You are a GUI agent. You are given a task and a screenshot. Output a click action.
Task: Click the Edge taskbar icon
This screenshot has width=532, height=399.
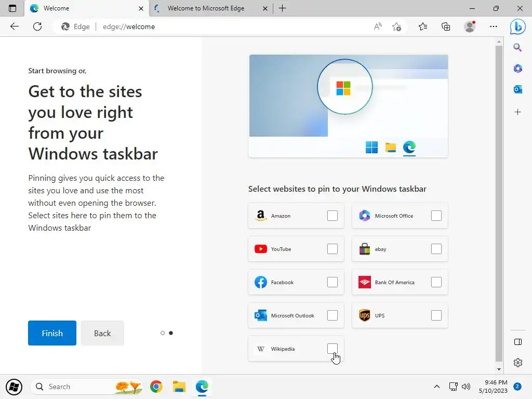coord(202,387)
